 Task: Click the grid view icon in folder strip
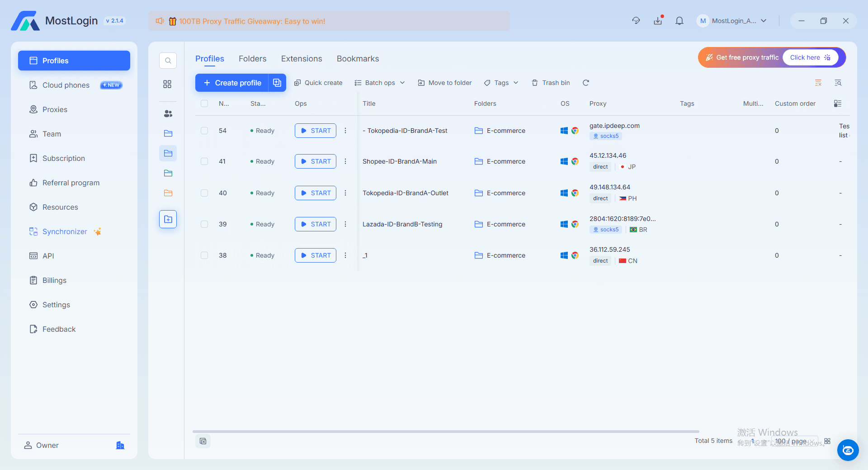[167, 84]
